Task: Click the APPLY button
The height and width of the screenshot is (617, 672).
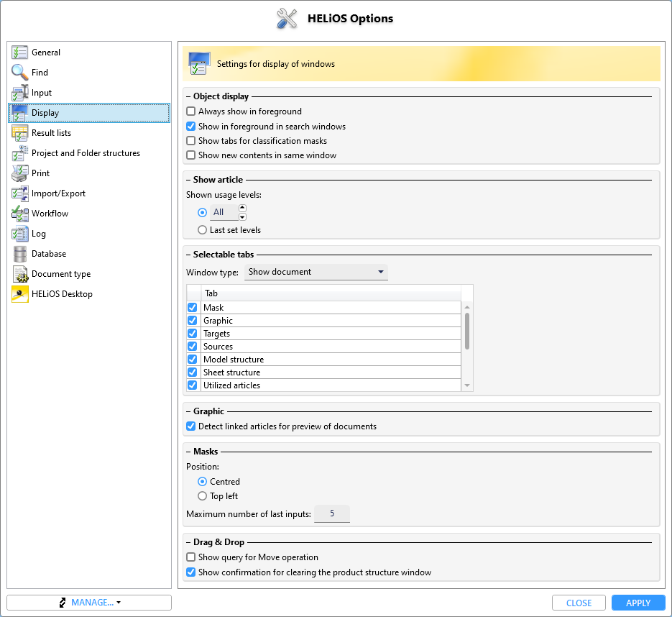Action: point(638,603)
